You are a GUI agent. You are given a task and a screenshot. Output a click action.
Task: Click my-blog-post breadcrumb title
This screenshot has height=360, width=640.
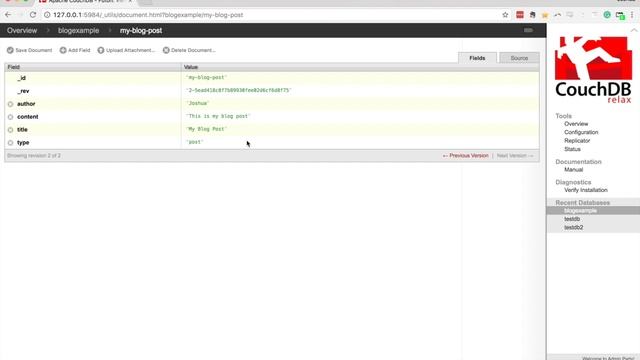point(141,31)
